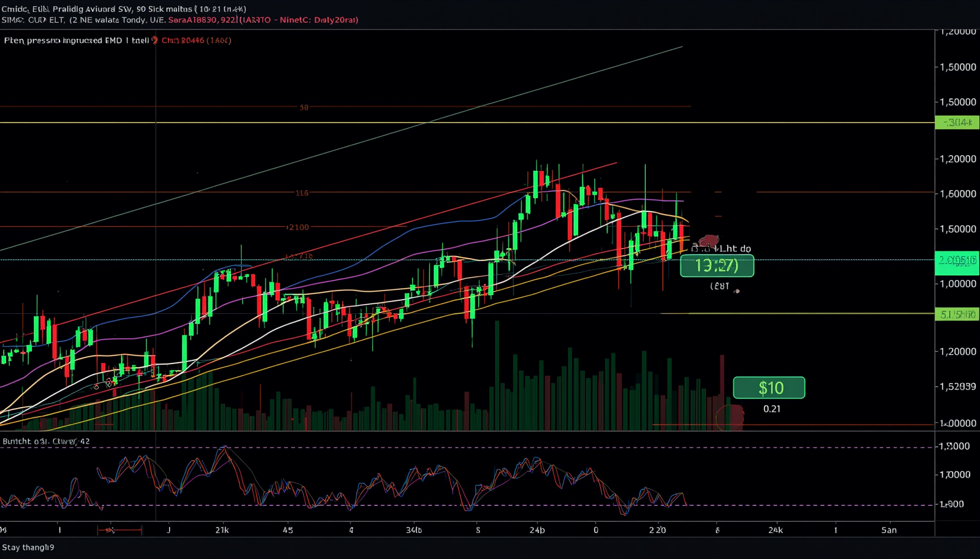
Task: Click the red "SaraA18830,922" header value
Action: click(202, 20)
